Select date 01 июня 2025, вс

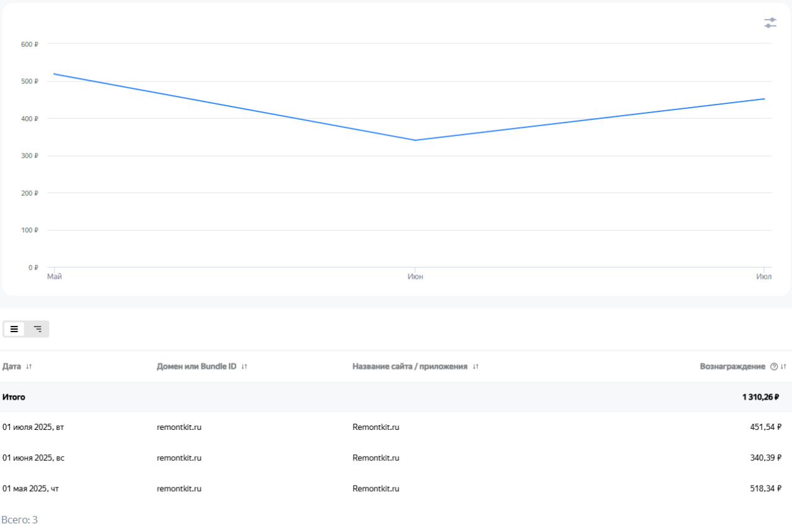pos(33,458)
